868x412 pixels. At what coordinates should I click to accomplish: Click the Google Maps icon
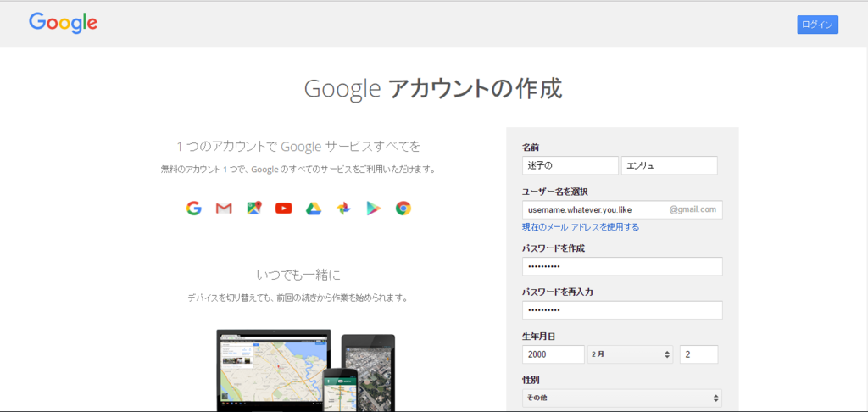[254, 209]
